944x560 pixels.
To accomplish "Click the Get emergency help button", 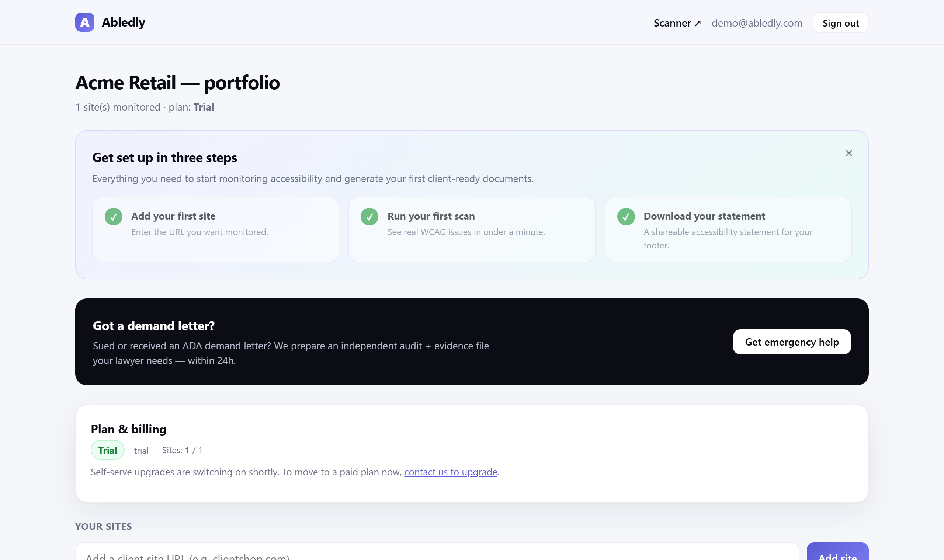I will pos(791,342).
